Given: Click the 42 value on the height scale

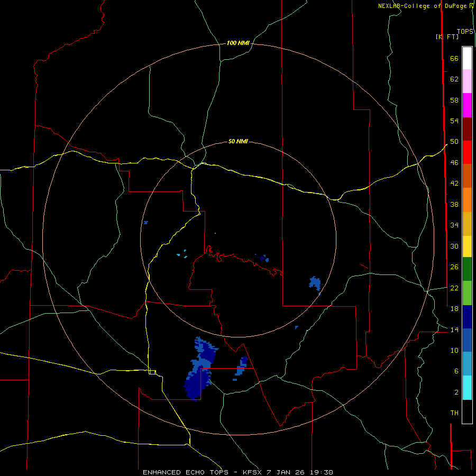Looking at the screenshot, I should (454, 184).
